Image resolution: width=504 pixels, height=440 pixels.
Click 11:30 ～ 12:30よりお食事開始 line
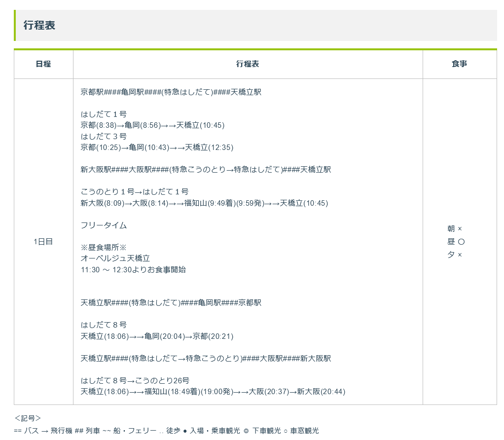(x=133, y=270)
